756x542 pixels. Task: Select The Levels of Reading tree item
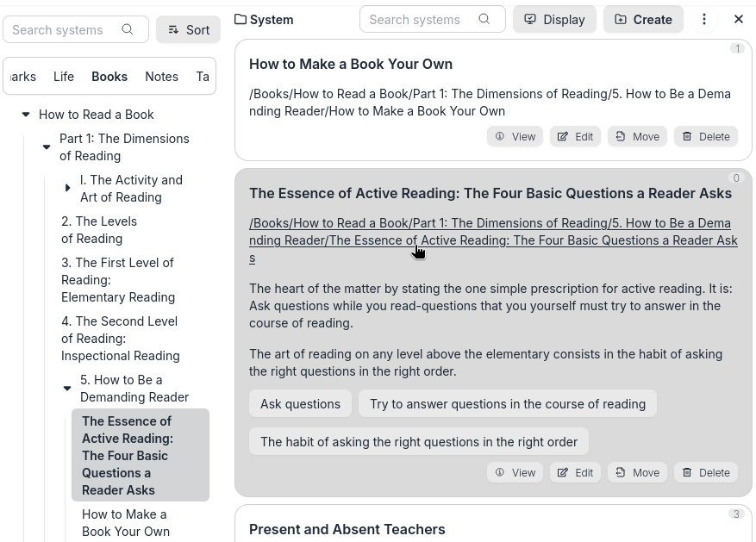[x=99, y=230]
